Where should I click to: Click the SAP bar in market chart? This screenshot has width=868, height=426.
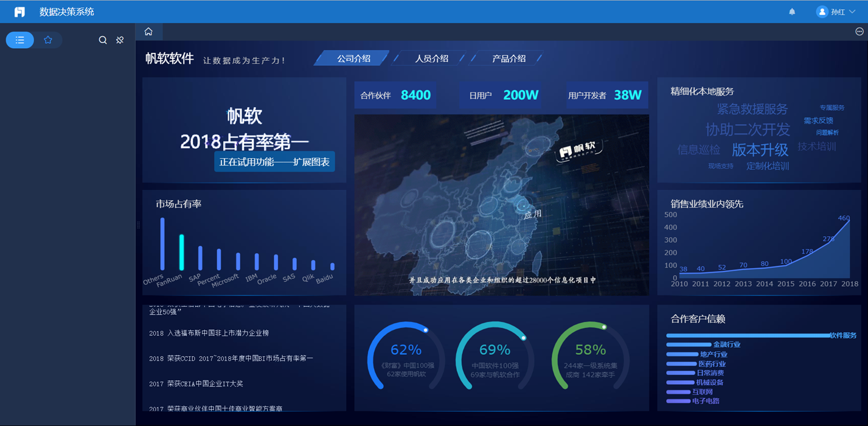coord(200,258)
